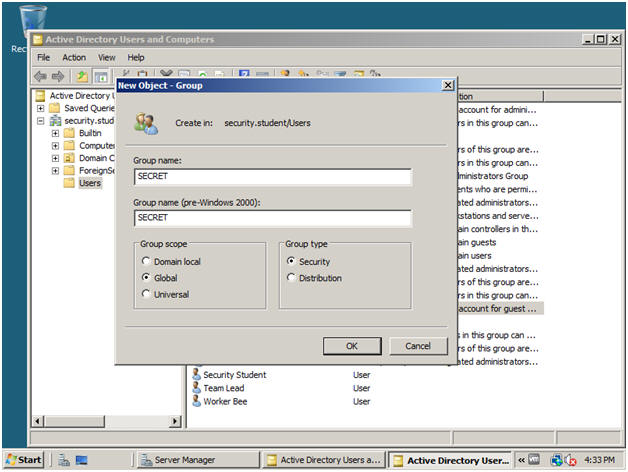Open the Action menu
Image resolution: width=628 pixels, height=472 pixels.
(x=74, y=57)
